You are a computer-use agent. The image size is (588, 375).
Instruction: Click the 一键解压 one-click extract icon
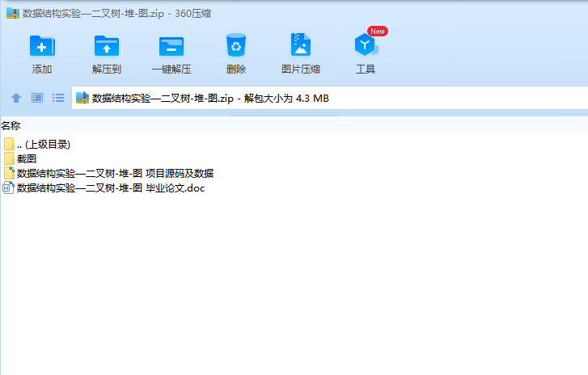[171, 46]
